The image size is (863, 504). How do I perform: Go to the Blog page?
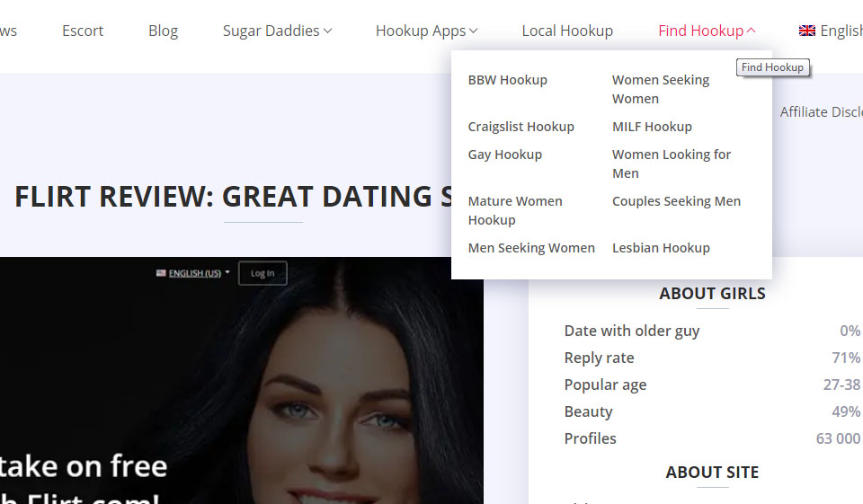click(x=163, y=31)
